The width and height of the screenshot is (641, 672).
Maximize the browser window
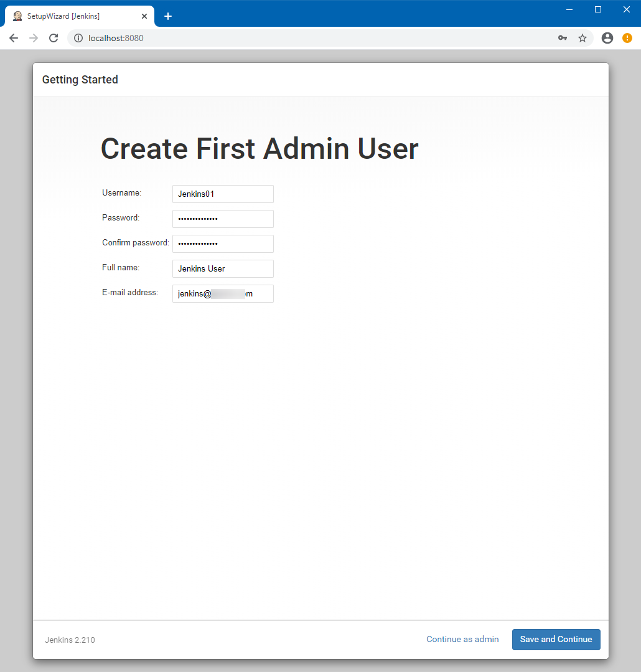pos(598,9)
